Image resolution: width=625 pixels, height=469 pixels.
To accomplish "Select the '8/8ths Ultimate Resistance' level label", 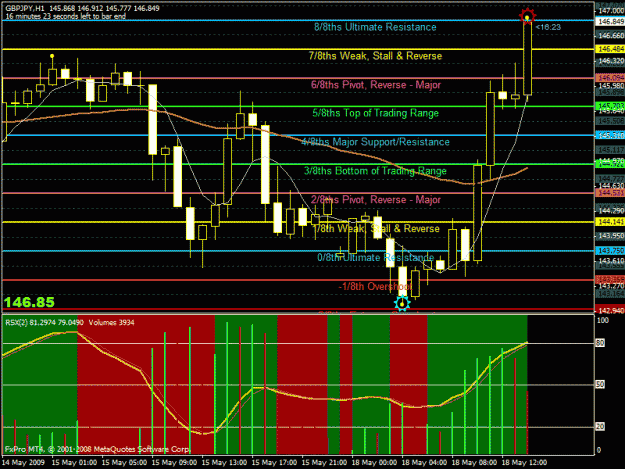I will (375, 27).
